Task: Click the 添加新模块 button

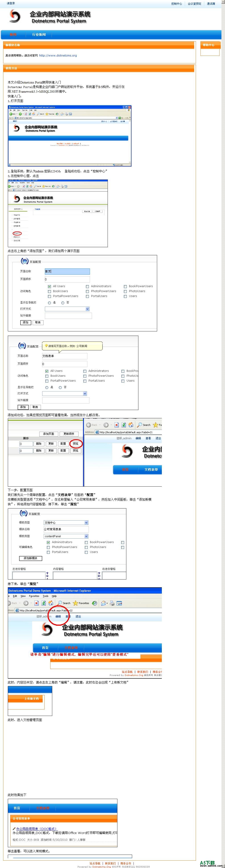Action: coord(30,558)
